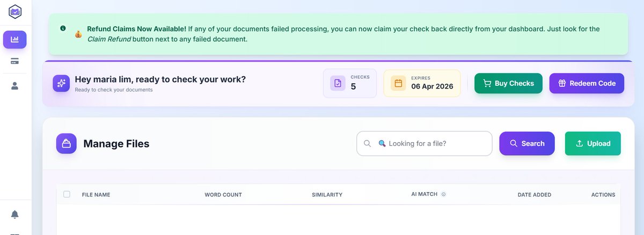Image resolution: width=644 pixels, height=235 pixels.
Task: Click the expiry date 06 Apr 2026
Action: click(x=432, y=86)
